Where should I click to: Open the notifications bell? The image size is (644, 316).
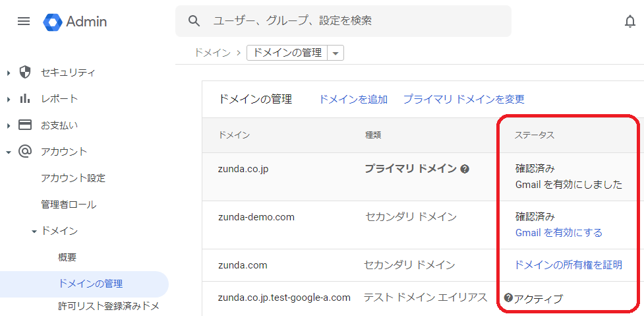(629, 21)
